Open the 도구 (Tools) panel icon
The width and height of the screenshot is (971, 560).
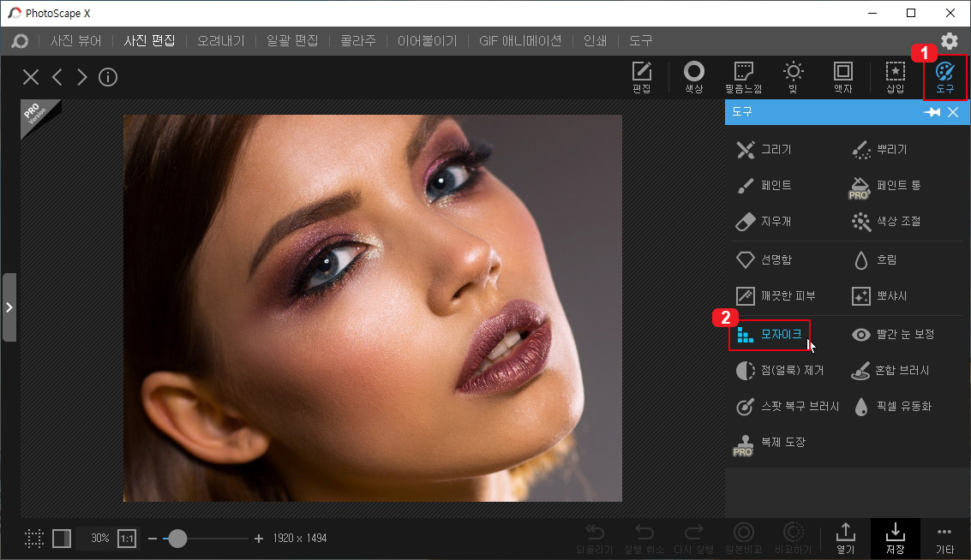click(945, 77)
